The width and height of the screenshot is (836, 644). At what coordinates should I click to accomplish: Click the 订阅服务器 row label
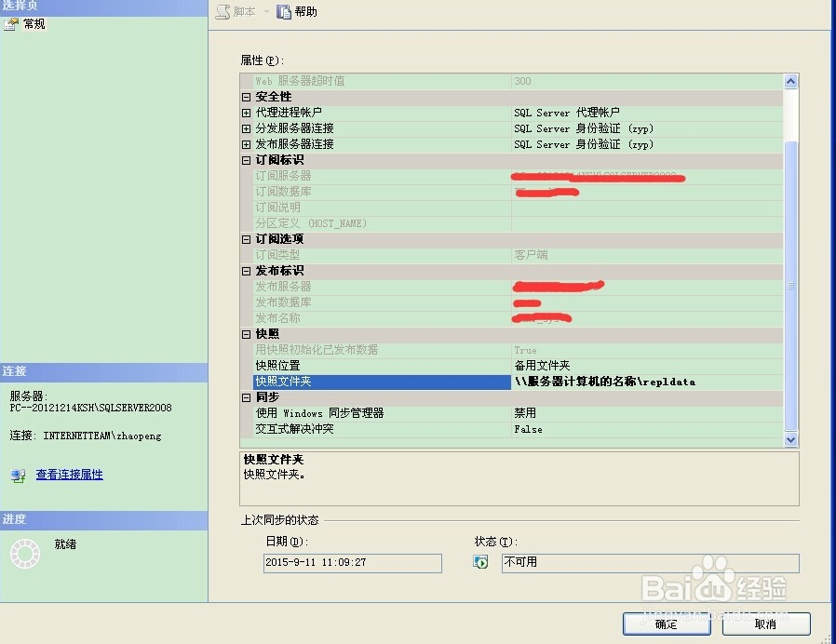click(283, 176)
